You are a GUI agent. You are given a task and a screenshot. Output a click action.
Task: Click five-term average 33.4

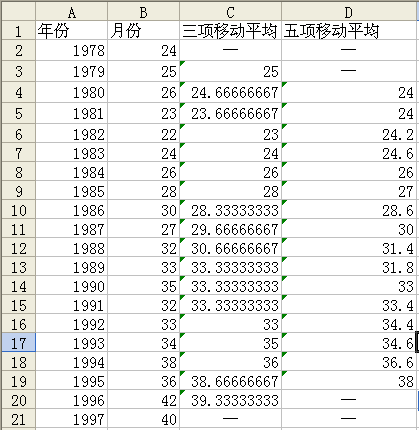coord(350,305)
